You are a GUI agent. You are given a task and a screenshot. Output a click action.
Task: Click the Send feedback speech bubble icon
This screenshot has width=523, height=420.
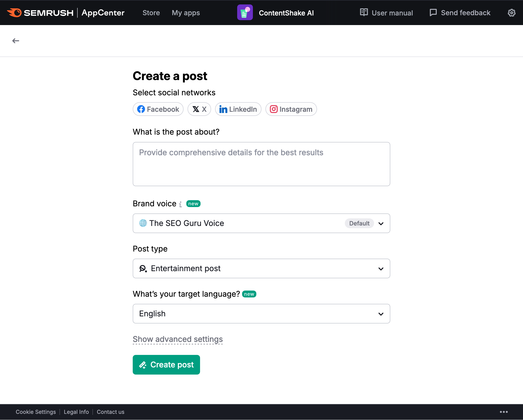click(x=433, y=13)
